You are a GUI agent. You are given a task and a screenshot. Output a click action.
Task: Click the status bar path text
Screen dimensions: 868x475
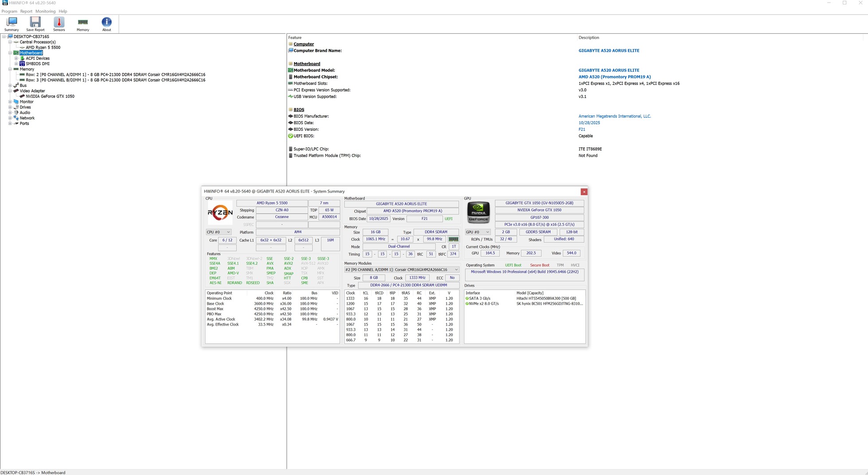33,472
